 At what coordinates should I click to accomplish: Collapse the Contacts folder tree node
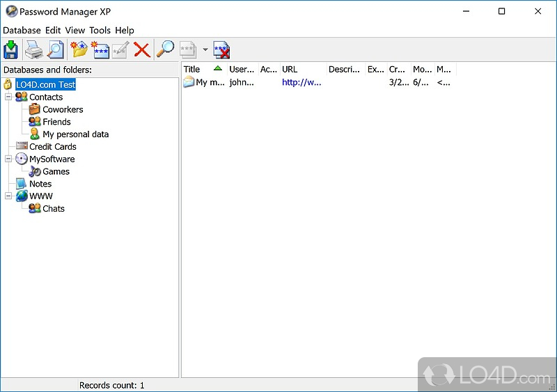[8, 97]
